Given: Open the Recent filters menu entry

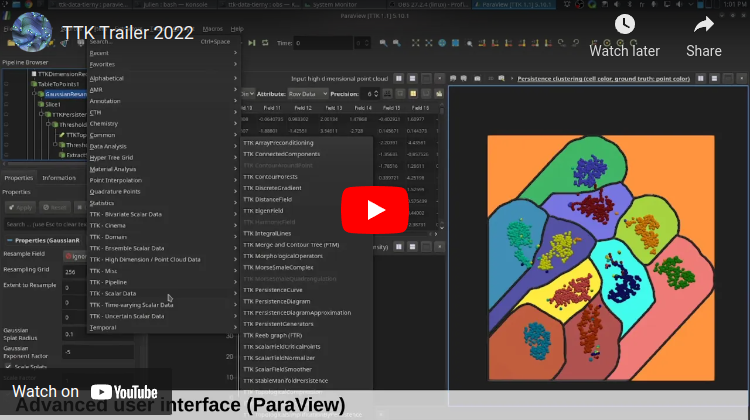Looking at the screenshot, I should coord(163,53).
